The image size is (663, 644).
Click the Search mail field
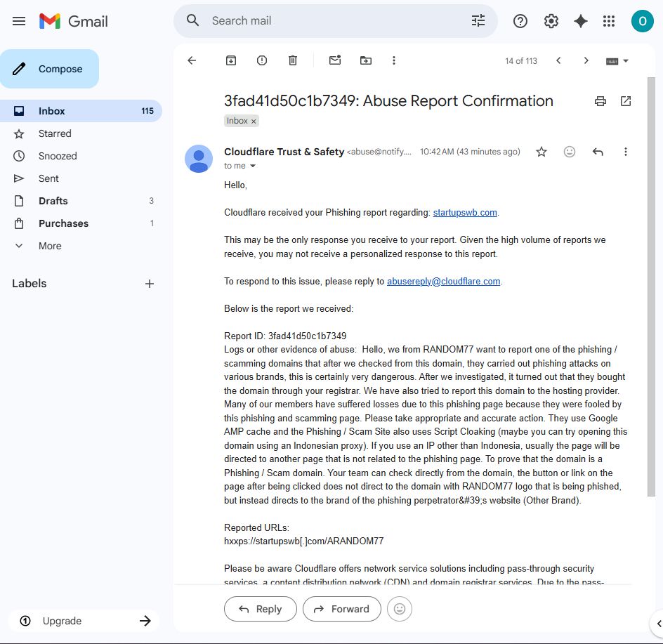click(x=336, y=21)
